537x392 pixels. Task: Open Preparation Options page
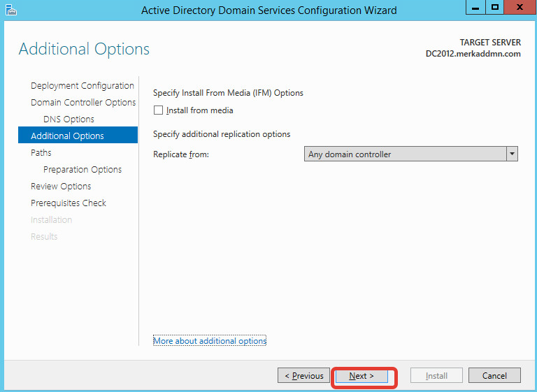pyautogui.click(x=83, y=170)
